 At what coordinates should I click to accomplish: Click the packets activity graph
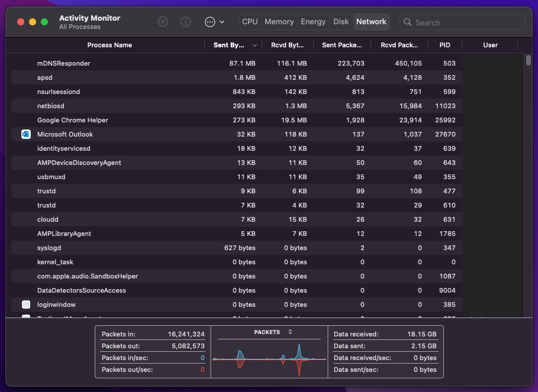[269, 359]
